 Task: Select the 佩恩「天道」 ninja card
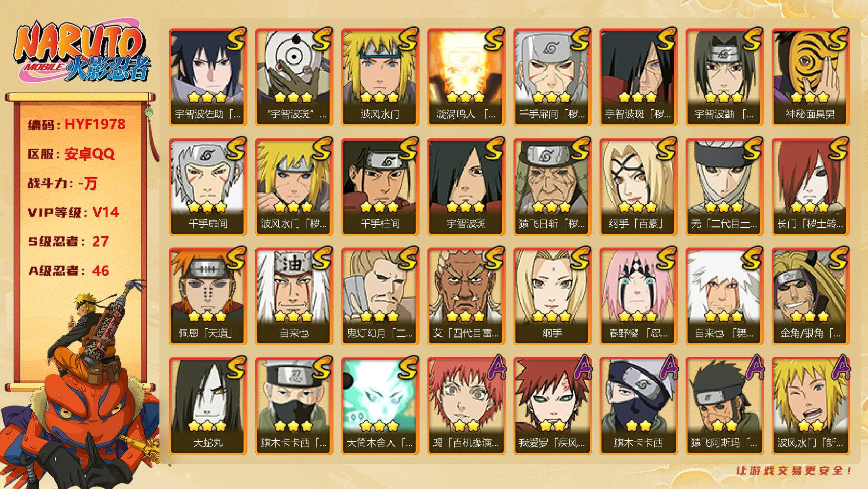[x=208, y=296]
